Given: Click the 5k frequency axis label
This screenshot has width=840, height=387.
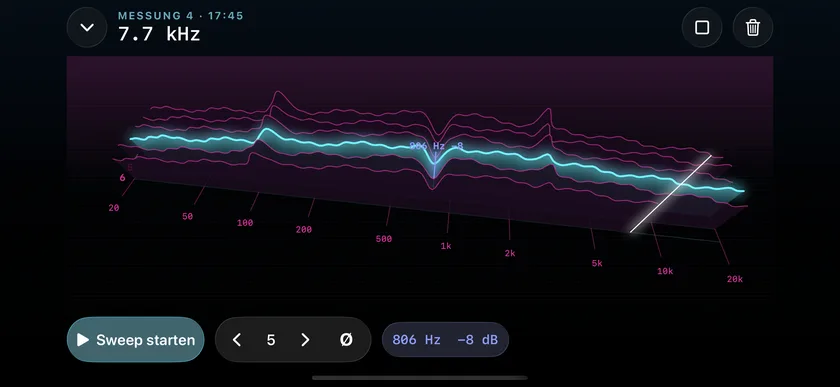Looking at the screenshot, I should (x=597, y=263).
